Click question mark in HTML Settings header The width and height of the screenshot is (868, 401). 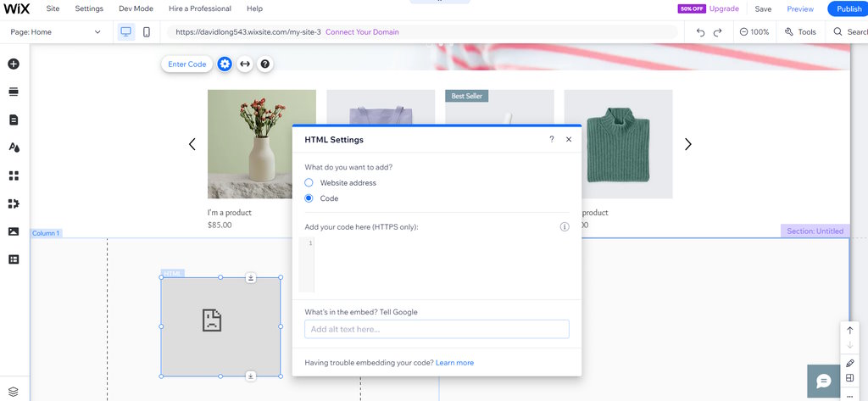(551, 140)
